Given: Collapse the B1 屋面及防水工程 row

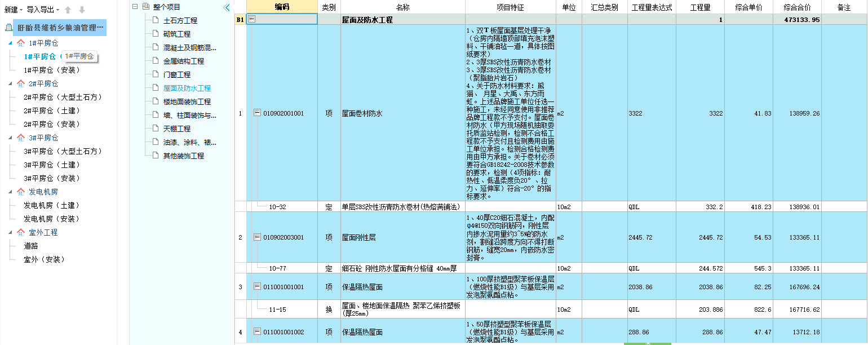Looking at the screenshot, I should click(x=251, y=19).
